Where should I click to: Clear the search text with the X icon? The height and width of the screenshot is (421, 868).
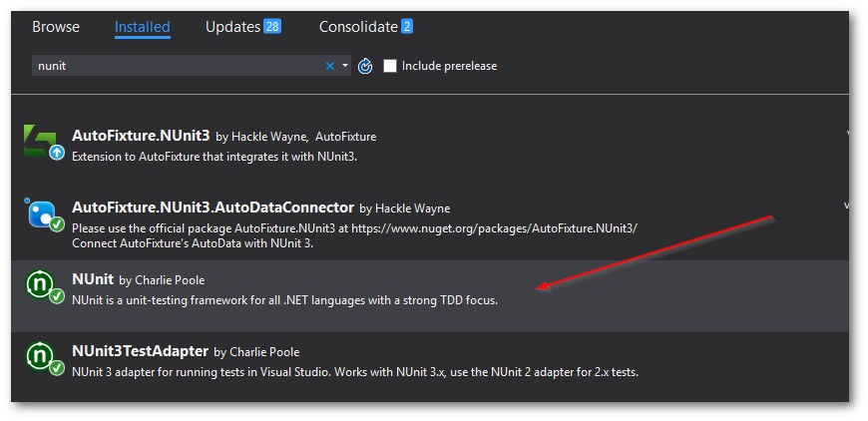(x=330, y=66)
